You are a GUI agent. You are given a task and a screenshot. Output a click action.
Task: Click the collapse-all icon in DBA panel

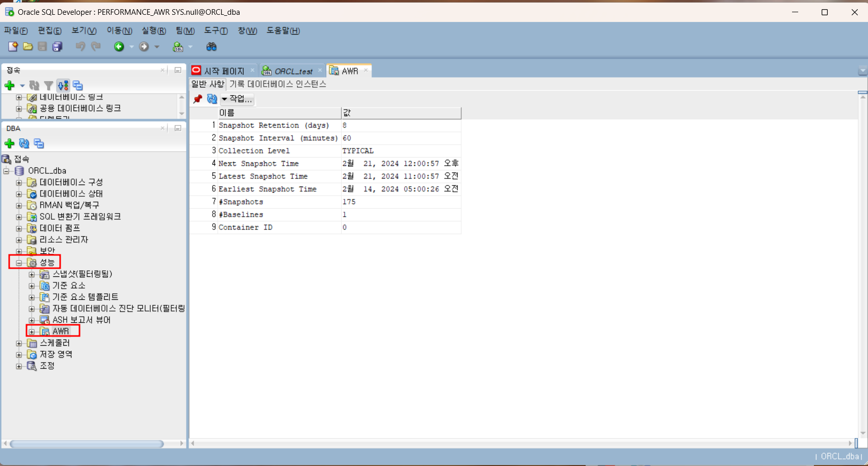pos(39,143)
